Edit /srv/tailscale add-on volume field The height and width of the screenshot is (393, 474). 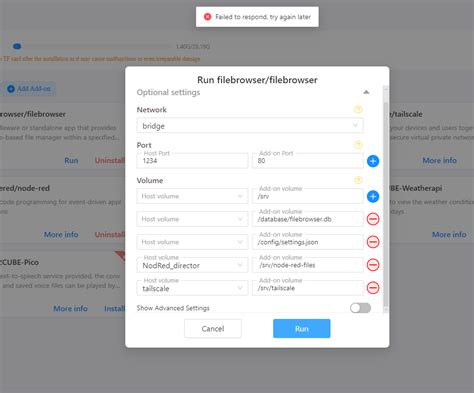pyautogui.click(x=308, y=288)
